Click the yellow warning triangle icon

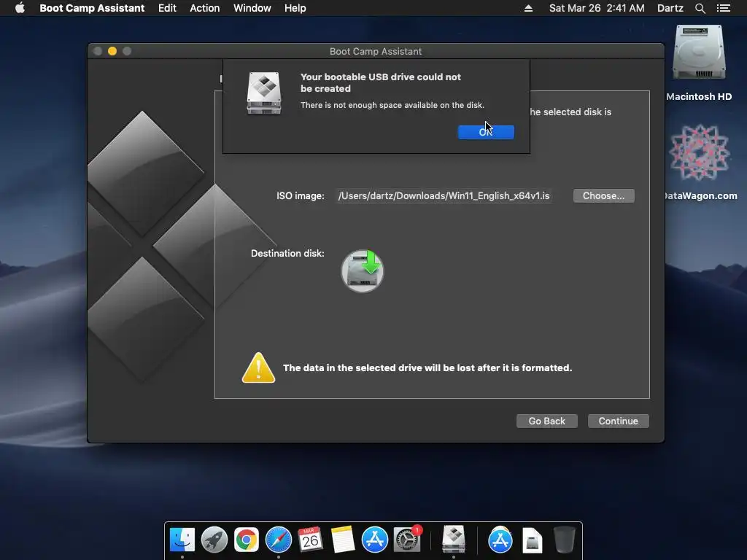(x=258, y=367)
